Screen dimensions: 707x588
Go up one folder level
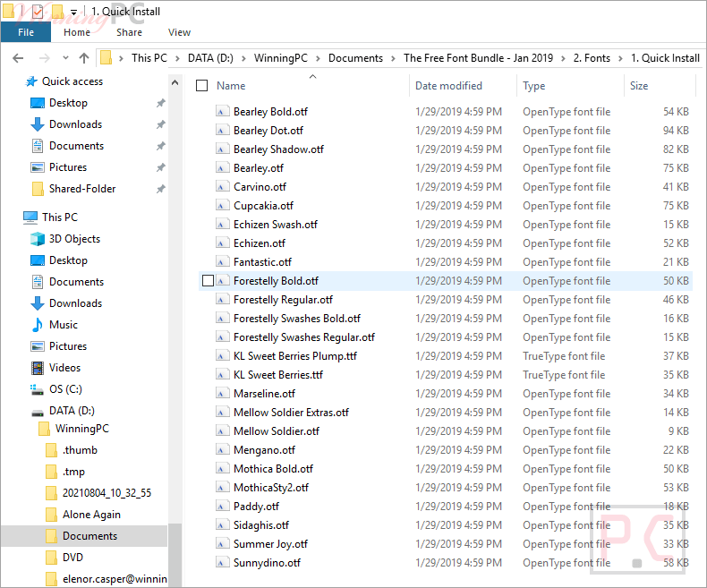coord(84,58)
